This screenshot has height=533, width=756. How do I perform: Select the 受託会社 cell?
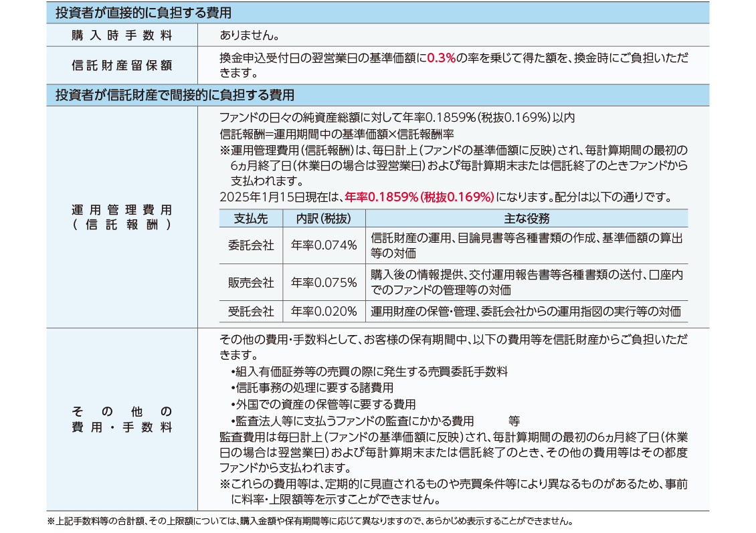(x=251, y=311)
